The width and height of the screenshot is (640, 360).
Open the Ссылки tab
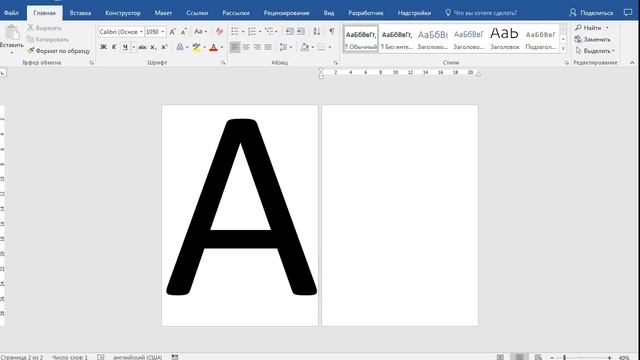pos(197,13)
